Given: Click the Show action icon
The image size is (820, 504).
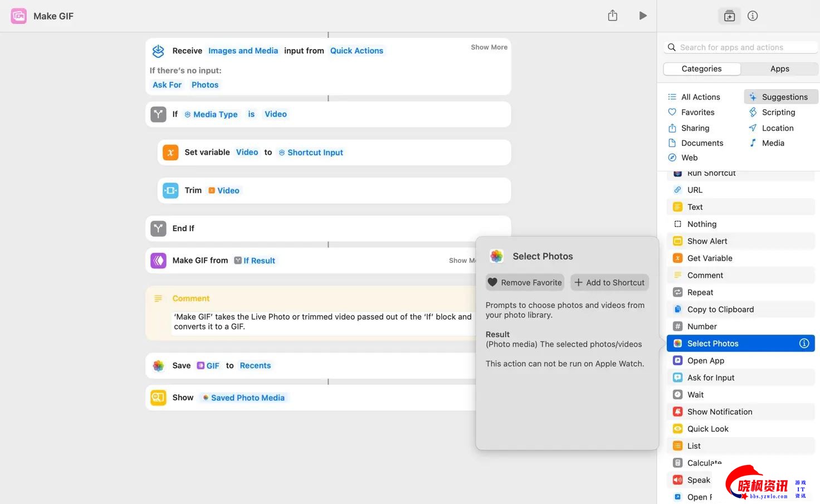Looking at the screenshot, I should [158, 398].
